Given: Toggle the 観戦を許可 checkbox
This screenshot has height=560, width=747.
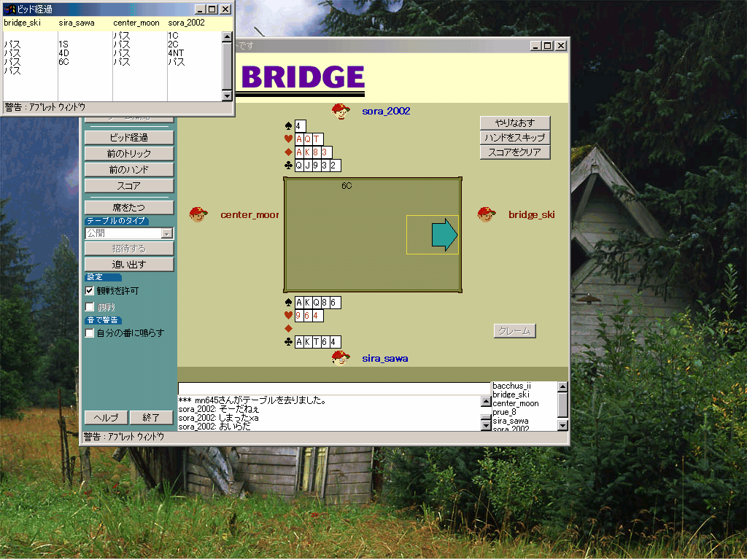Looking at the screenshot, I should [90, 290].
